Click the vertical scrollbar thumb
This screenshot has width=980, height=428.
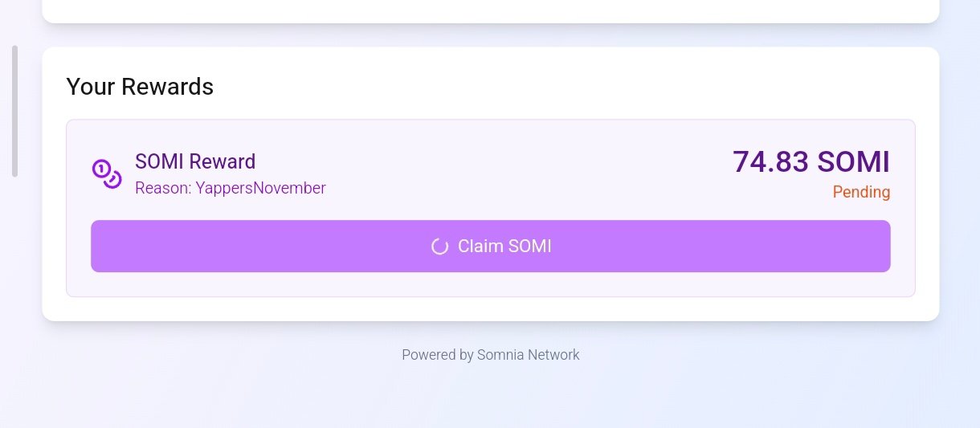coord(14,111)
